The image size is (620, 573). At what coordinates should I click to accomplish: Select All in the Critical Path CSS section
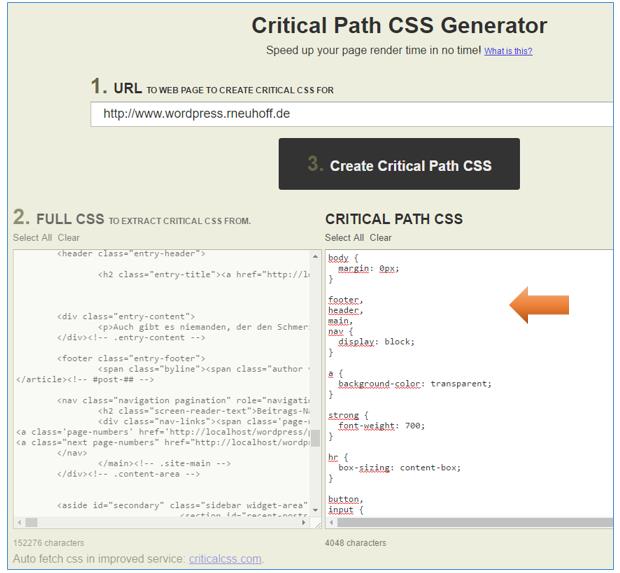click(344, 238)
